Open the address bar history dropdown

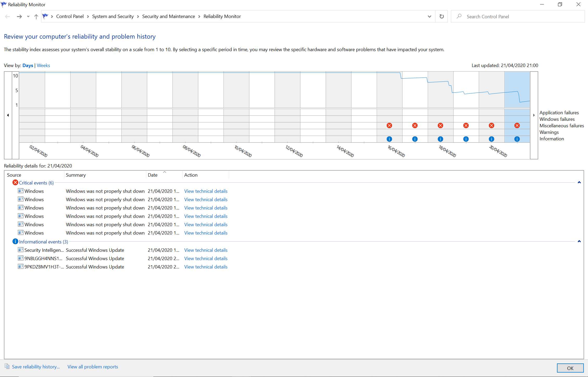(429, 16)
